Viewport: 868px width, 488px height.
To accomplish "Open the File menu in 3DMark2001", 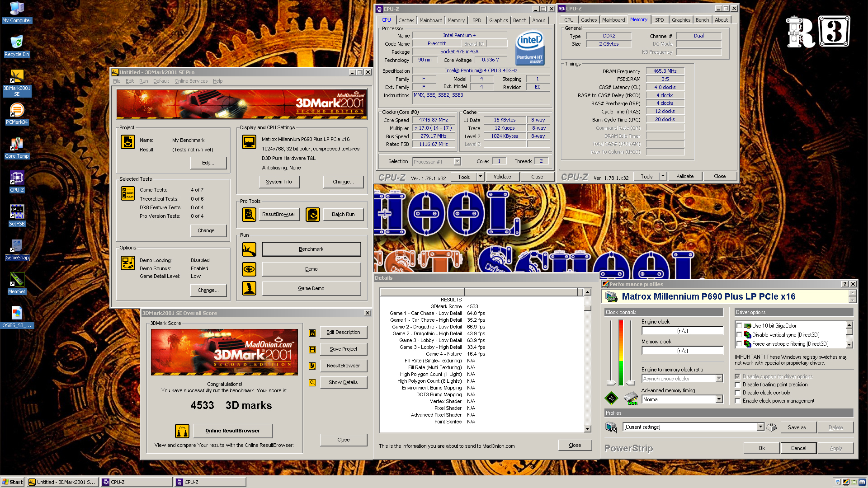I will (117, 81).
